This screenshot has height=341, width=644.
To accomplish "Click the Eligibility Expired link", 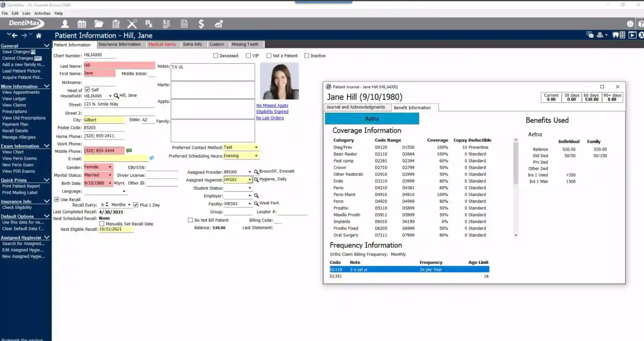I will point(272,112).
